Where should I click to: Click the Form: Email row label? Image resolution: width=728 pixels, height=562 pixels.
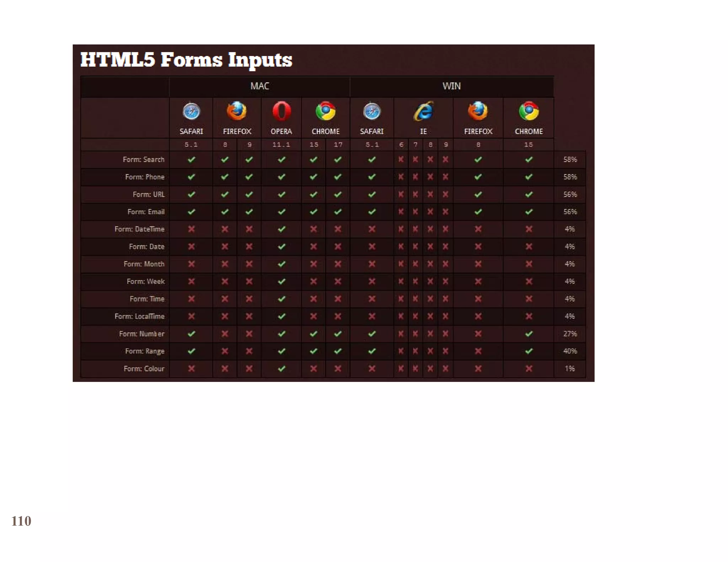pyautogui.click(x=146, y=212)
